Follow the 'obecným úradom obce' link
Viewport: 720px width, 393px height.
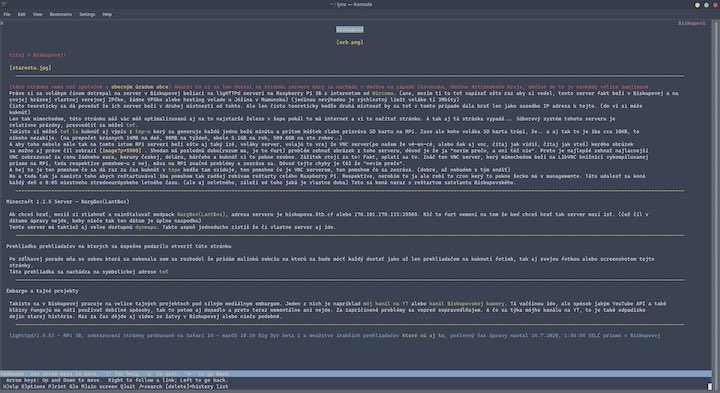click(x=140, y=87)
